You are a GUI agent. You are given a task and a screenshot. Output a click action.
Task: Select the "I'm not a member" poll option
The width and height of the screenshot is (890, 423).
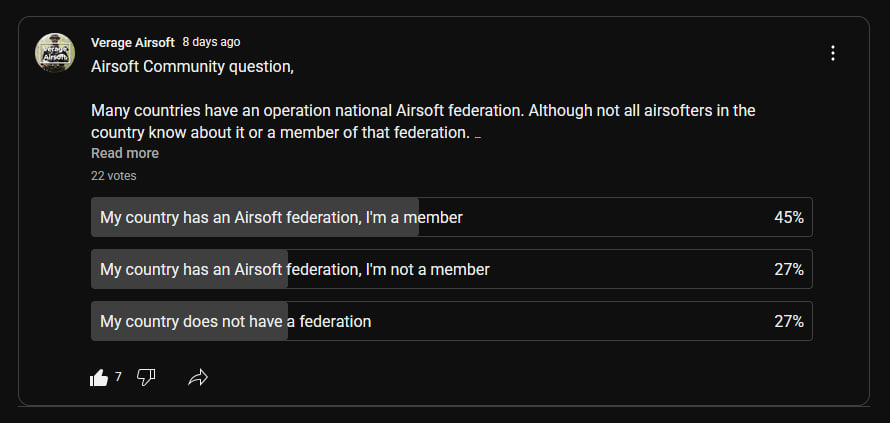(x=295, y=269)
